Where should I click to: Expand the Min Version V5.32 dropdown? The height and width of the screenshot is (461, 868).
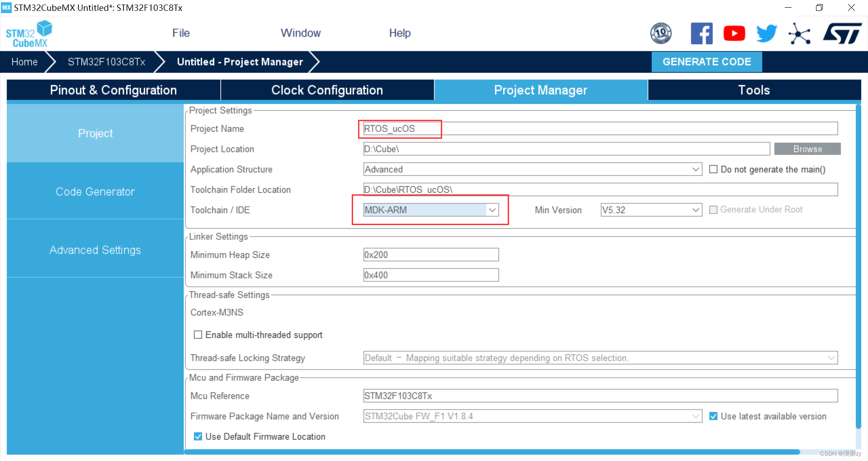click(x=651, y=210)
